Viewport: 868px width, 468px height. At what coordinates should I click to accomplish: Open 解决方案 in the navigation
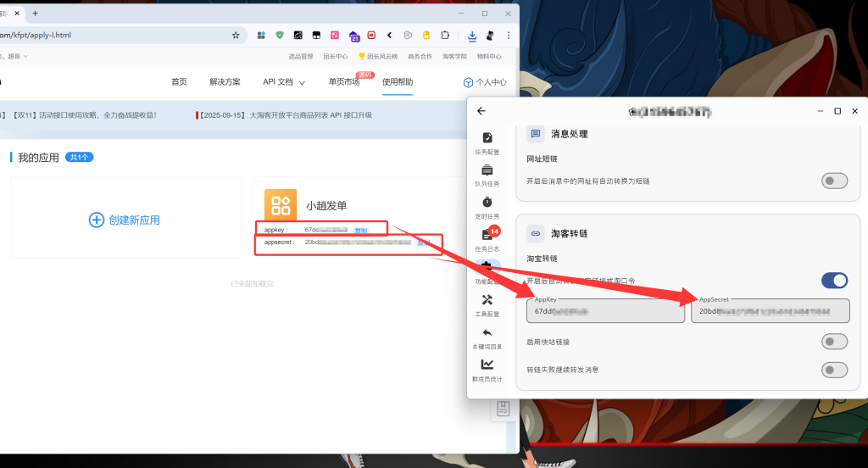pyautogui.click(x=225, y=82)
